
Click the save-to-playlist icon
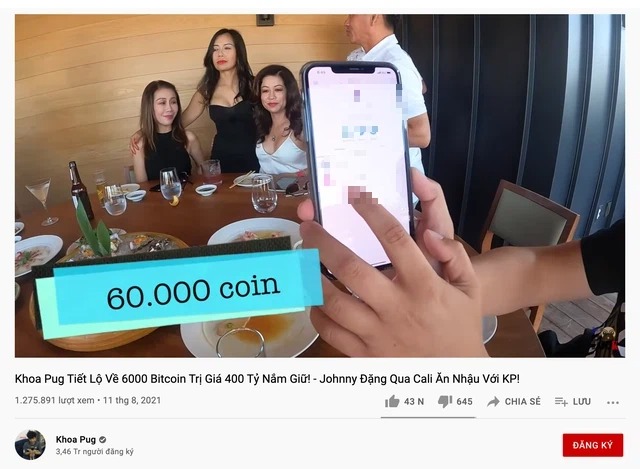(561, 402)
